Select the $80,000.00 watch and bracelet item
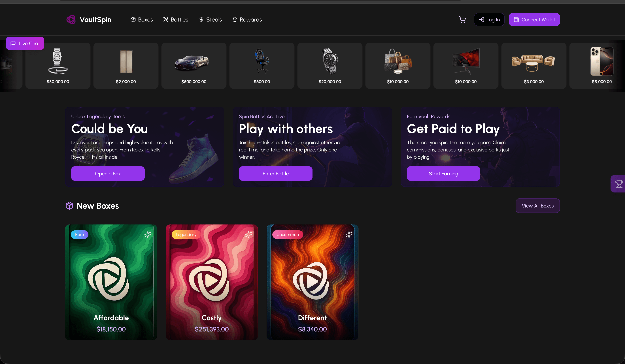Image resolution: width=625 pixels, height=364 pixels. click(x=58, y=66)
